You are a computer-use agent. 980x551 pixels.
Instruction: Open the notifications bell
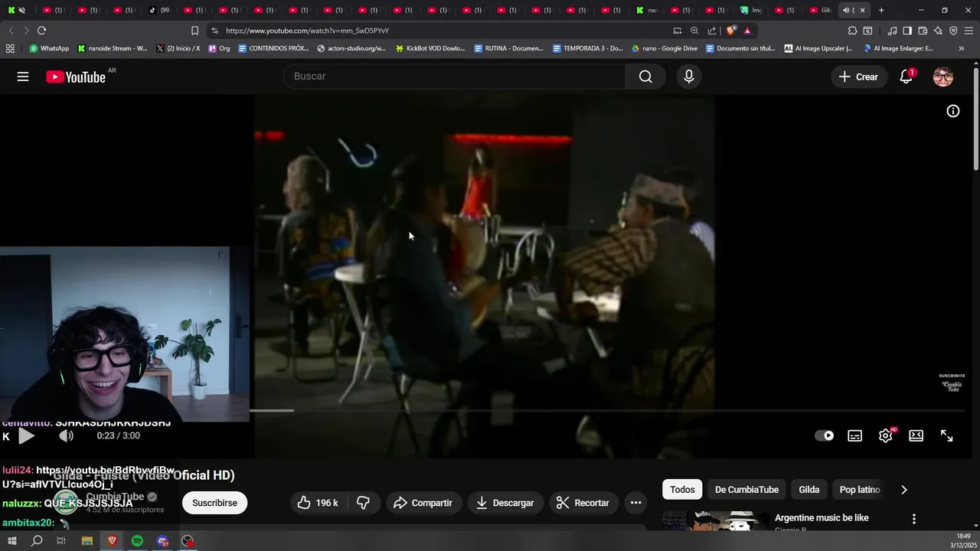click(906, 77)
